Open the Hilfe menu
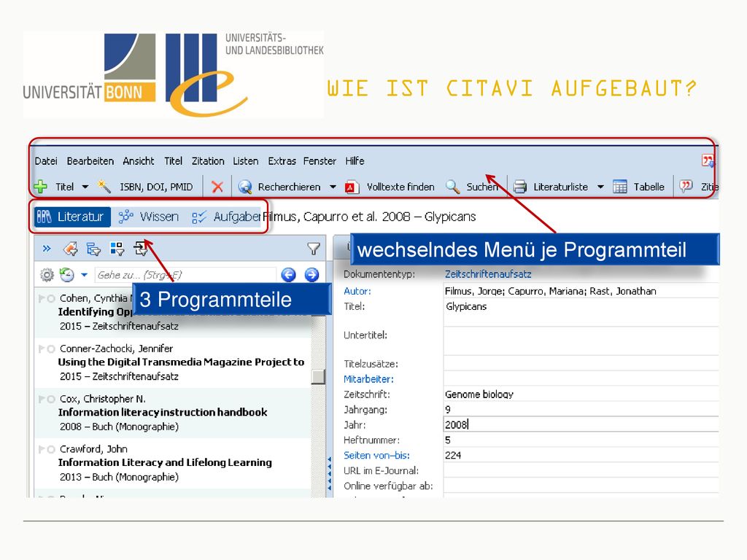Viewport: 747px width, 560px height. (x=355, y=161)
